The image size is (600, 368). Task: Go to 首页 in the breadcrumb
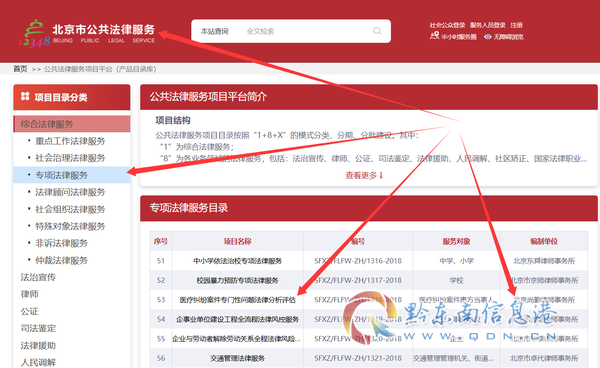20,69
